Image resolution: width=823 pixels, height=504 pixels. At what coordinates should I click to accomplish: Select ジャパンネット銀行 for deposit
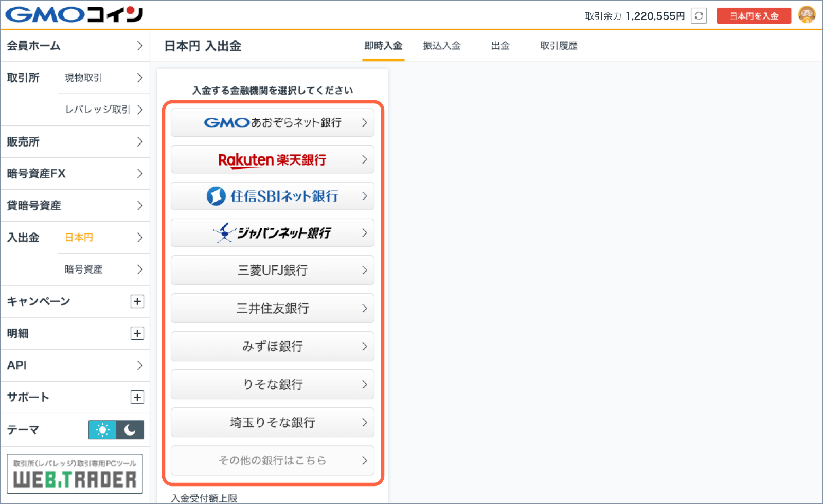click(x=273, y=233)
